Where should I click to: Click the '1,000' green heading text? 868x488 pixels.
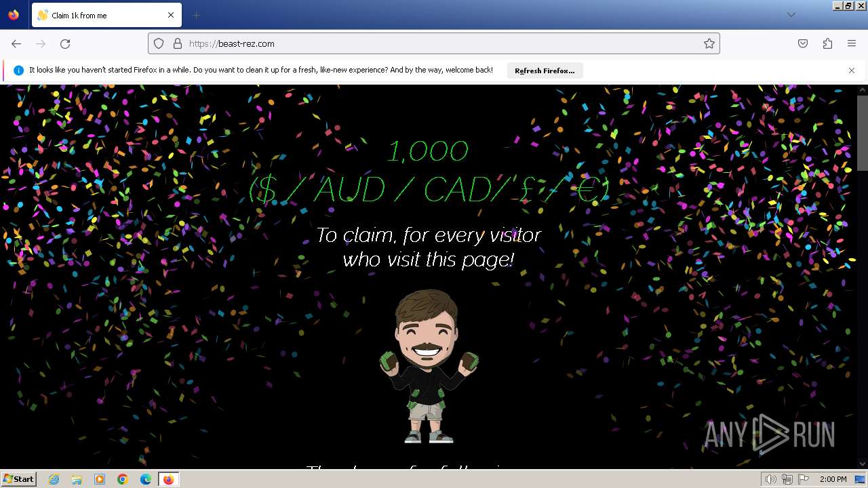pos(428,152)
